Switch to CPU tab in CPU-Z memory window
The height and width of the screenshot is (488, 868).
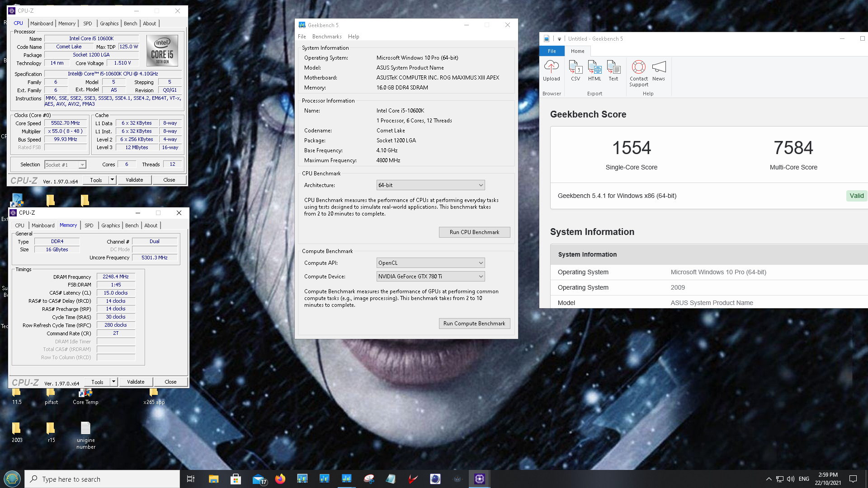tap(20, 225)
